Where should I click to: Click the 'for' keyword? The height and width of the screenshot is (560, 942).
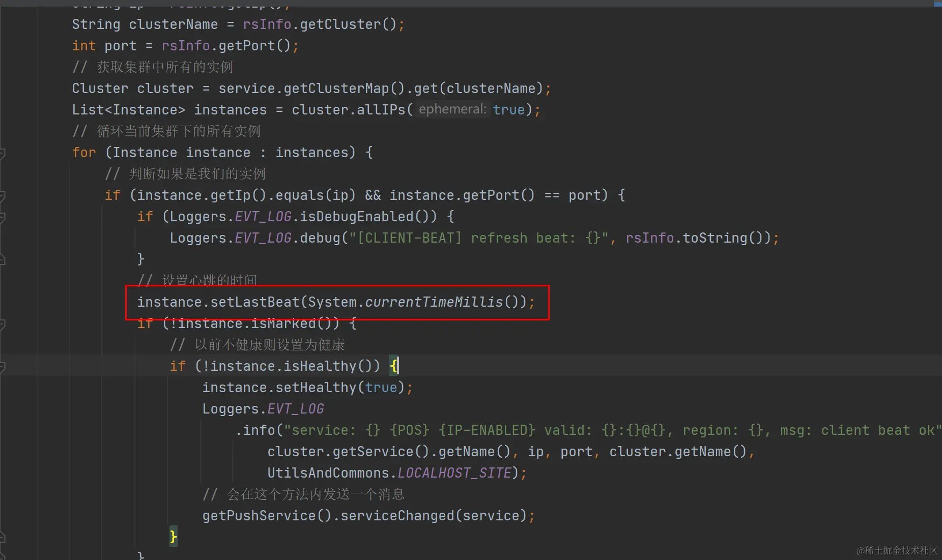[x=84, y=153]
